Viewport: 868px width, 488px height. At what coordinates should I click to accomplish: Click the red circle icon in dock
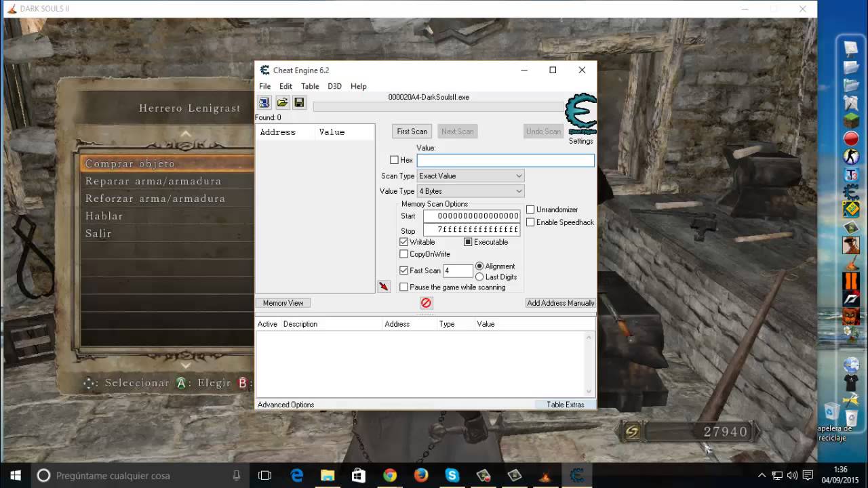point(851,139)
